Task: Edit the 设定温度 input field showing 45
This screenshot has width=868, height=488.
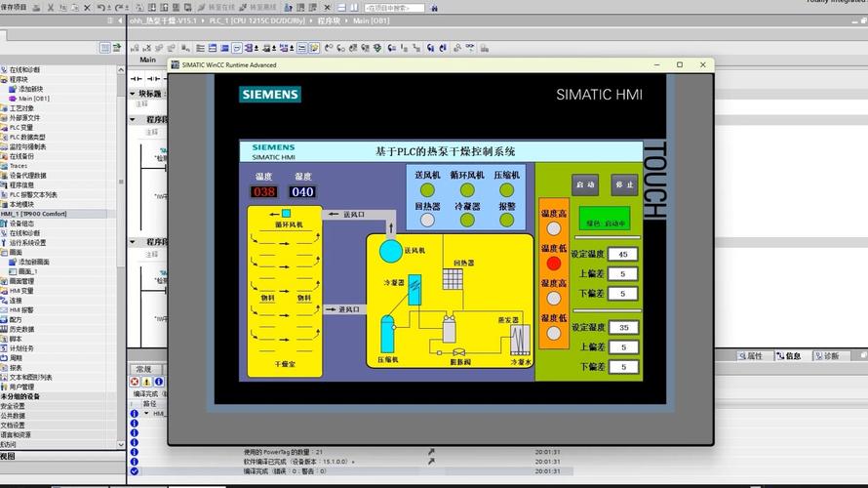Action: 623,254
